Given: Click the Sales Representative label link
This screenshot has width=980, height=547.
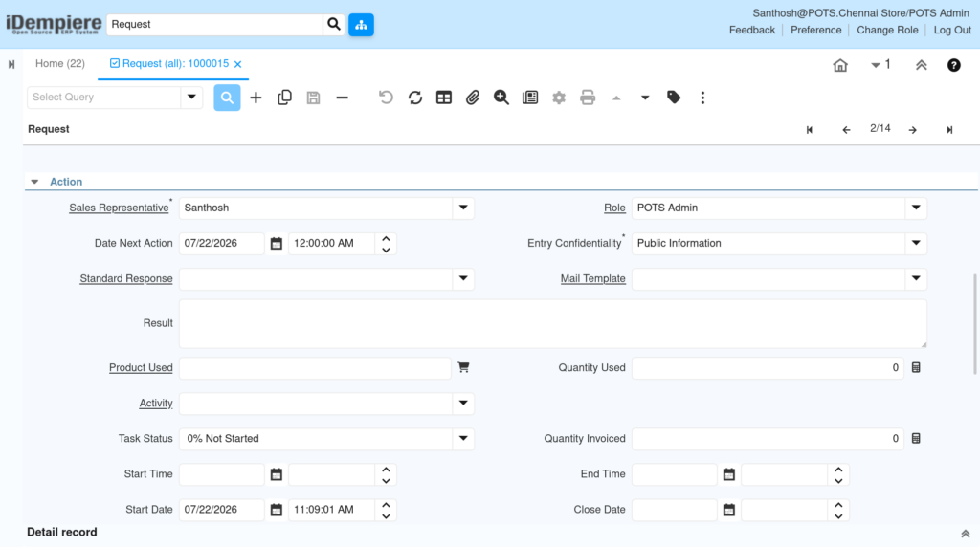Looking at the screenshot, I should [x=119, y=208].
